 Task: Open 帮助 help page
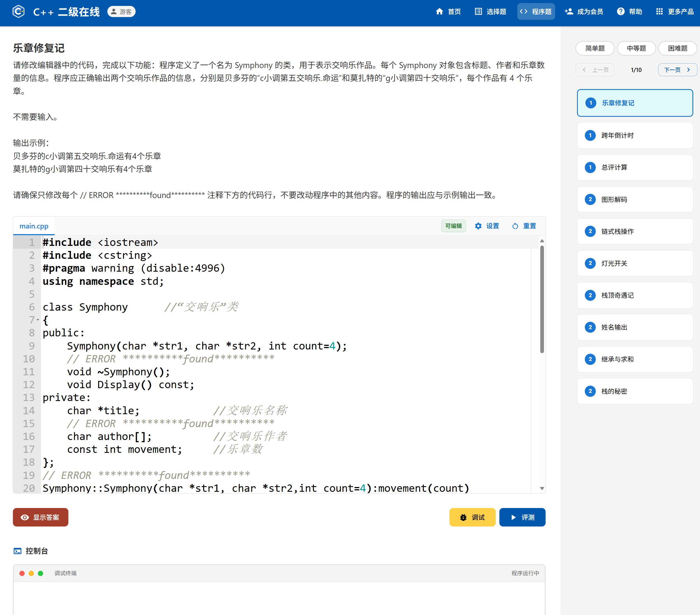pos(629,12)
